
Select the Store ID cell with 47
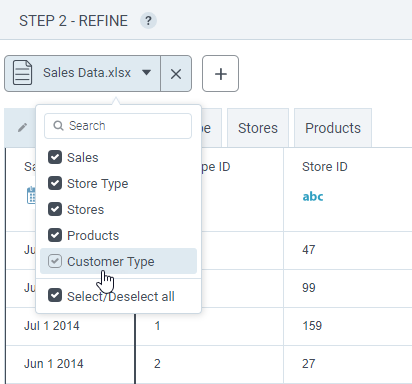348,250
